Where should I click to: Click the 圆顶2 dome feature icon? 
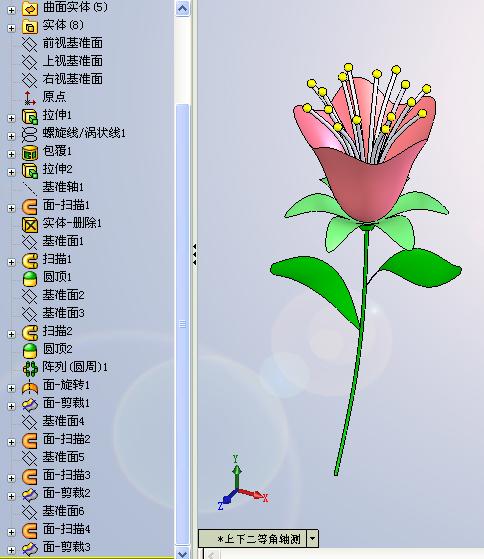click(30, 350)
